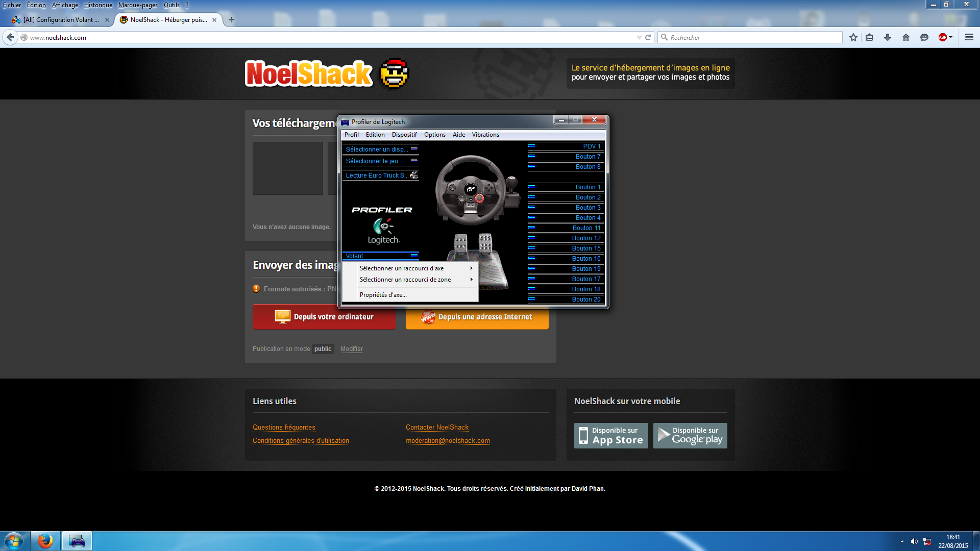This screenshot has width=980, height=551.
Task: Click the Modifier publication mode link
Action: (352, 349)
